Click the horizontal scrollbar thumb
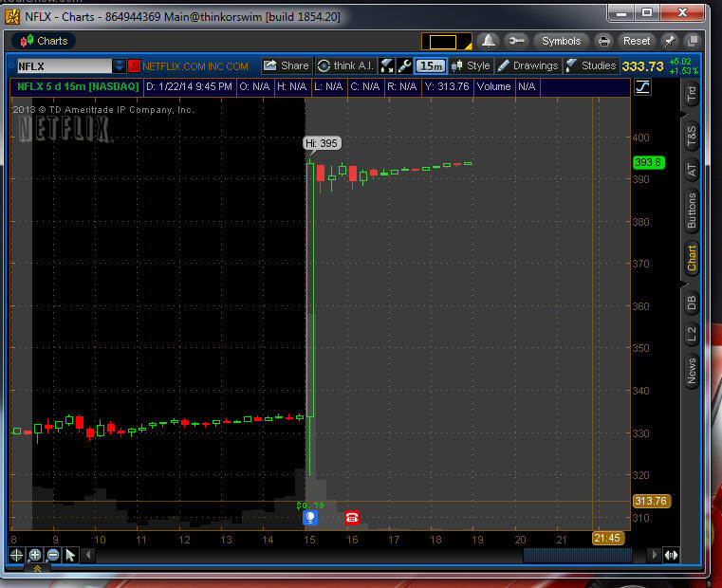Image resolution: width=722 pixels, height=588 pixels. (x=578, y=556)
